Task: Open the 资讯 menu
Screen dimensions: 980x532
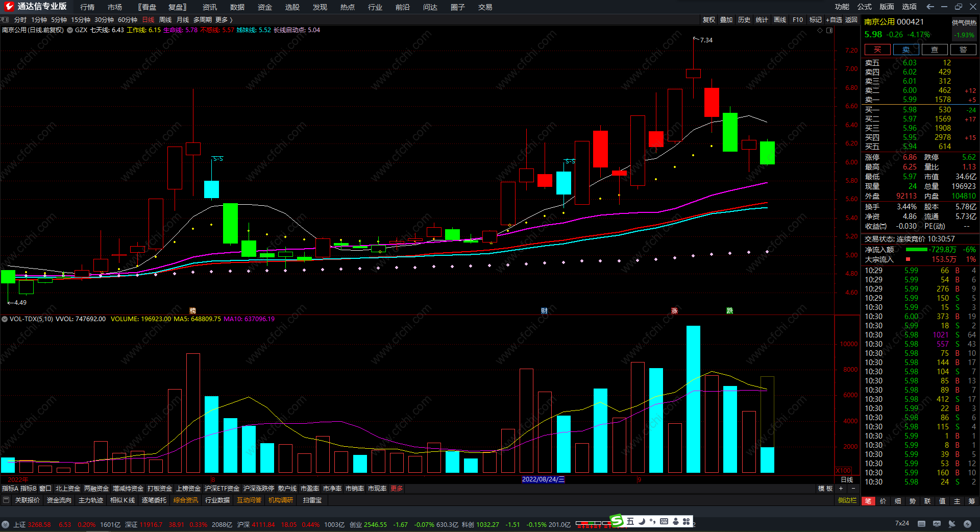Action: pyautogui.click(x=210, y=7)
